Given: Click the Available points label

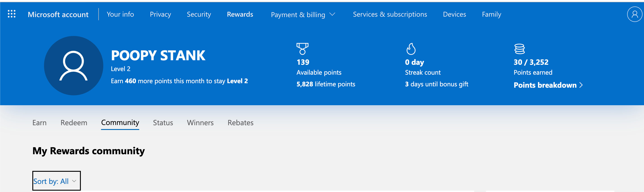Looking at the screenshot, I should coord(319,73).
